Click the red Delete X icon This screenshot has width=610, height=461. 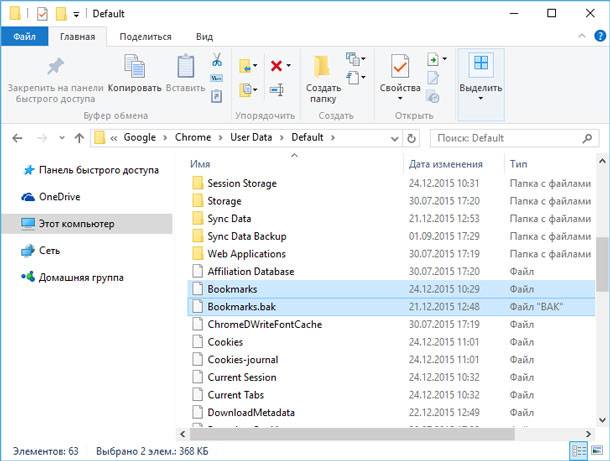(x=276, y=66)
